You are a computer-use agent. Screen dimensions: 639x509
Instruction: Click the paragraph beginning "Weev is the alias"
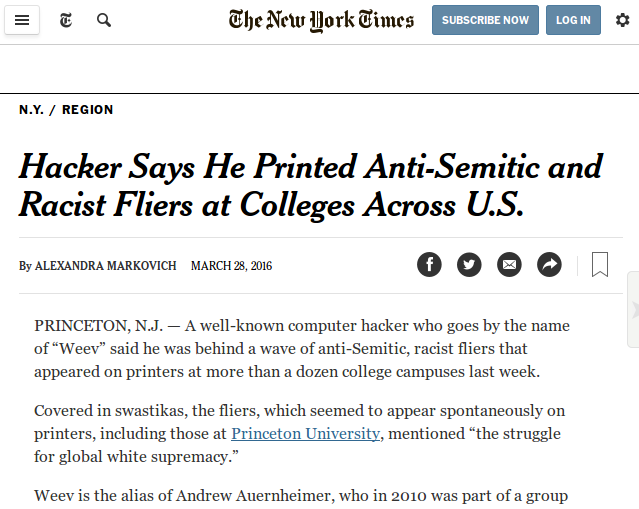(300, 496)
